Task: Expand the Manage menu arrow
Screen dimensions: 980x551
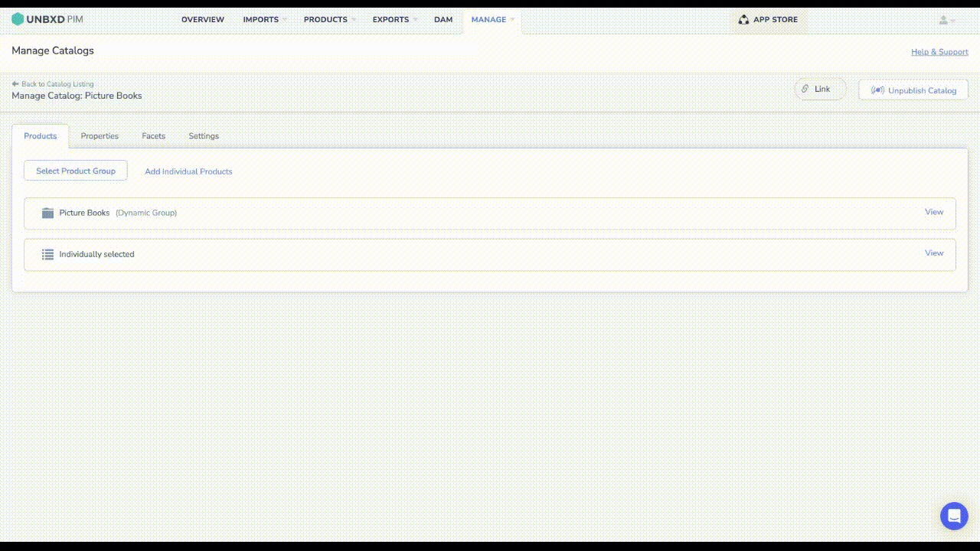Action: point(512,20)
